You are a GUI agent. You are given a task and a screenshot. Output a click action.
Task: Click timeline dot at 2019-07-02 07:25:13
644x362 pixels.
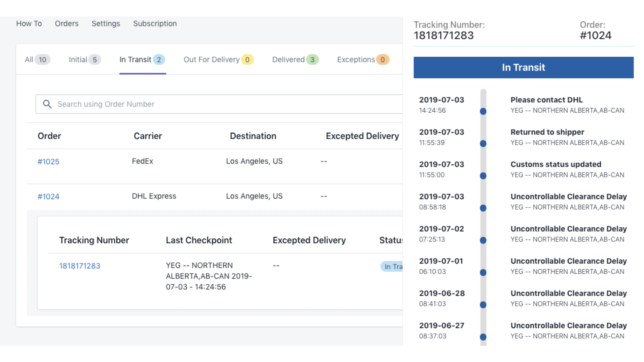point(483,240)
